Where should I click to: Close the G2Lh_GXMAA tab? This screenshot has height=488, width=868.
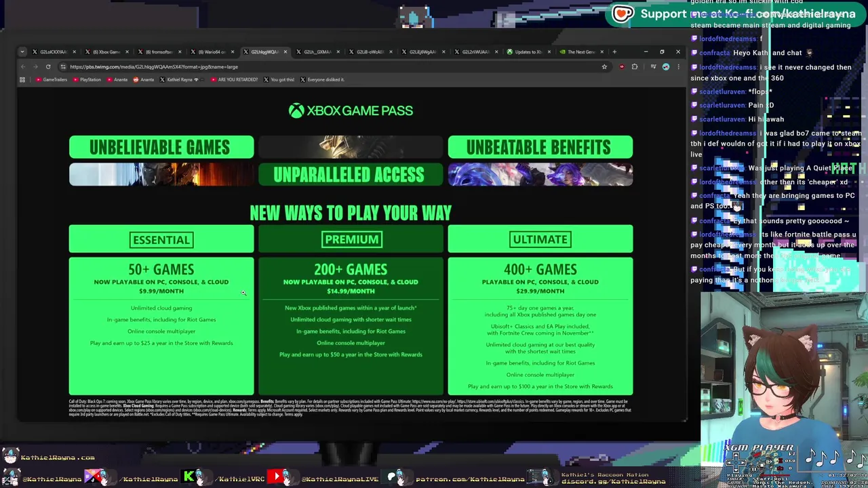point(338,52)
